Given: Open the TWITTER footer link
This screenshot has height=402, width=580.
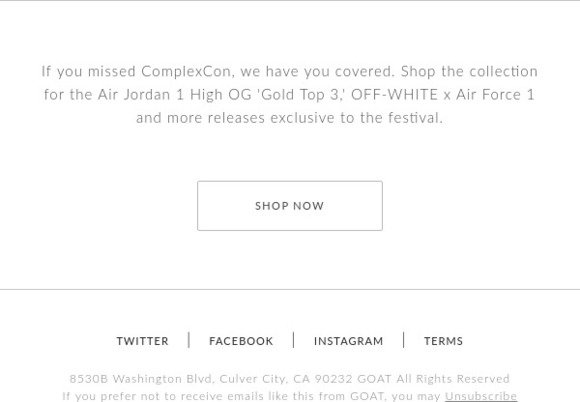Looking at the screenshot, I should (142, 341).
